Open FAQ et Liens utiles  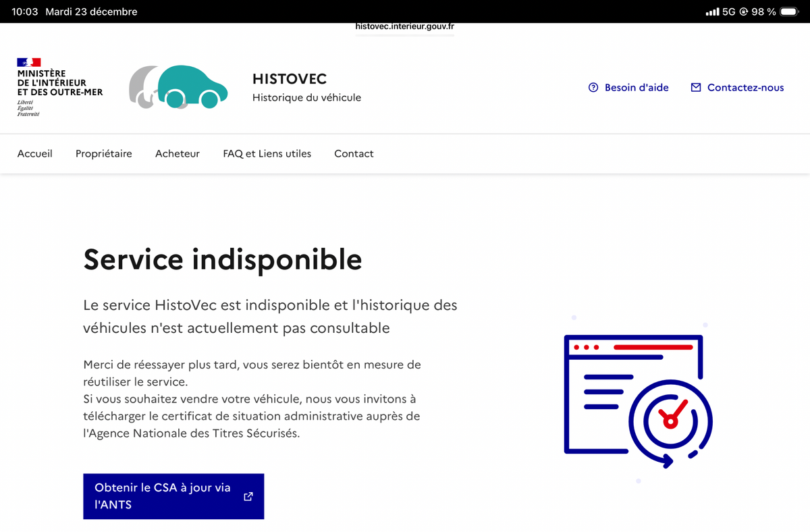tap(267, 153)
